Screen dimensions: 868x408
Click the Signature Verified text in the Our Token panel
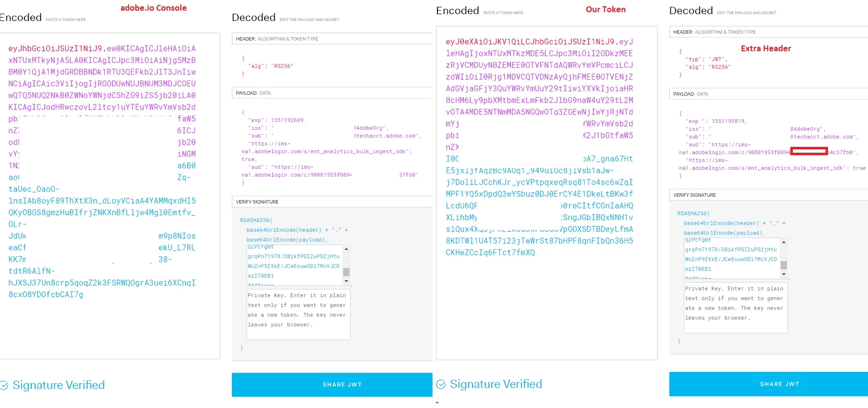(x=496, y=384)
